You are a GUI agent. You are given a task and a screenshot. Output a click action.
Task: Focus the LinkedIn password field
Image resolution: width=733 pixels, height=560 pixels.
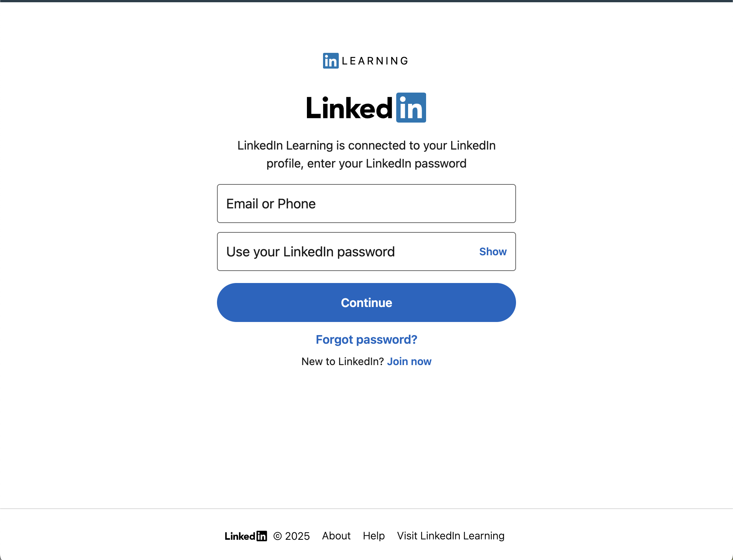click(345, 252)
